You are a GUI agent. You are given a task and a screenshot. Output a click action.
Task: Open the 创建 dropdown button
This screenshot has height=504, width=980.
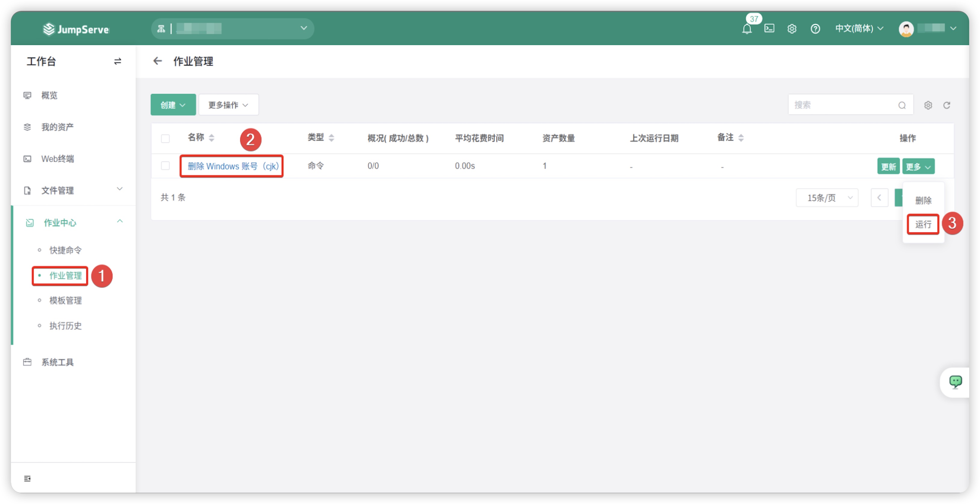173,105
